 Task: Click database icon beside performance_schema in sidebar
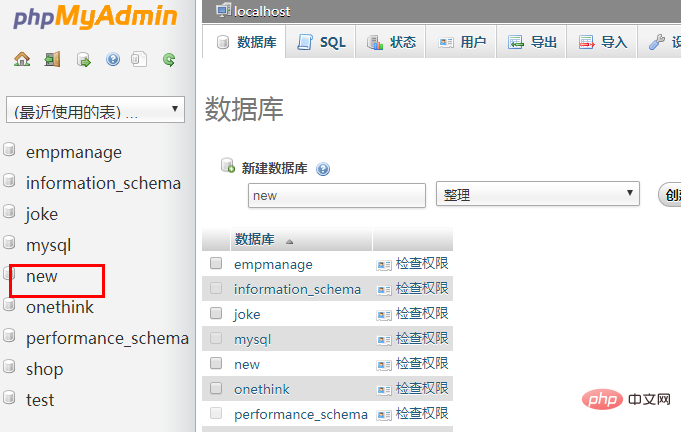coord(9,335)
